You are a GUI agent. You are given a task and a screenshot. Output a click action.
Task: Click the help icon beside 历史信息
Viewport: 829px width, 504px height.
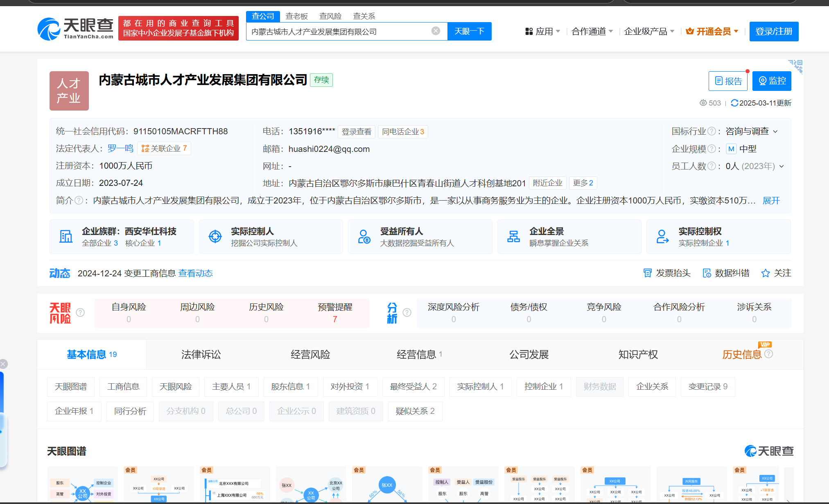(769, 354)
